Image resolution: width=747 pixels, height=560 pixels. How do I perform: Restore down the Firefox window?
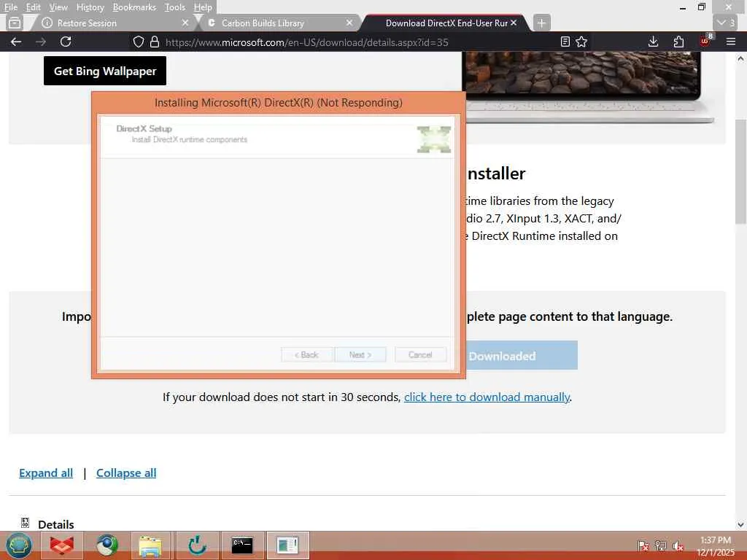point(701,7)
